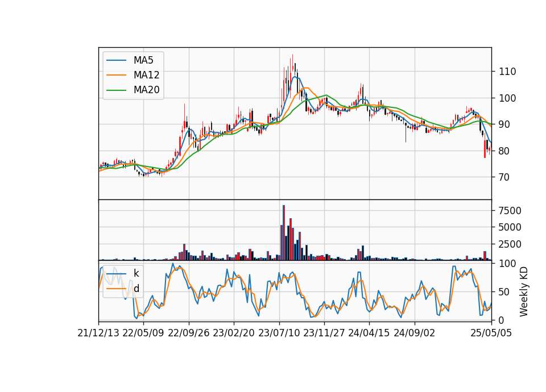Click the orange MA12 legend line sample
546x392 pixels.
click(116, 75)
